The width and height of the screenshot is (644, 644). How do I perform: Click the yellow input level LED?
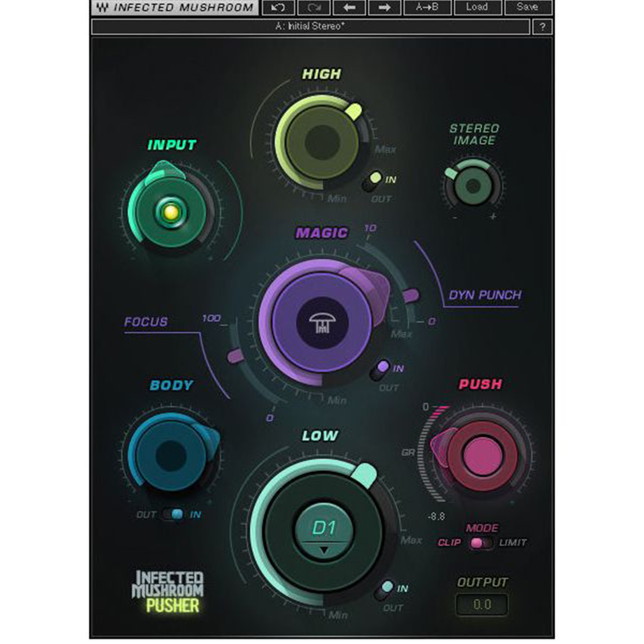170,212
